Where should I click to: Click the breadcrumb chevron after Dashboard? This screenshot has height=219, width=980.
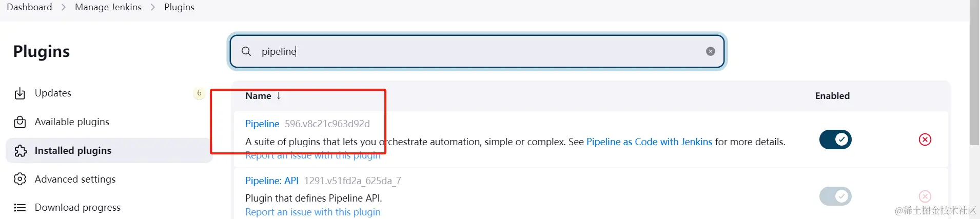tap(64, 7)
